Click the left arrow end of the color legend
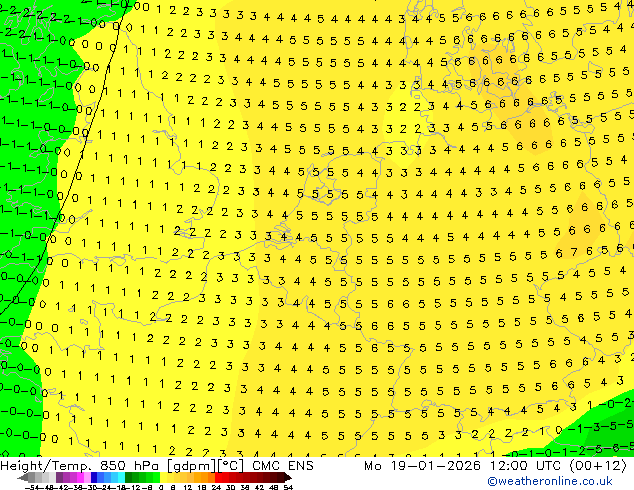Viewport: 634px width, 490px height. [x=23, y=478]
